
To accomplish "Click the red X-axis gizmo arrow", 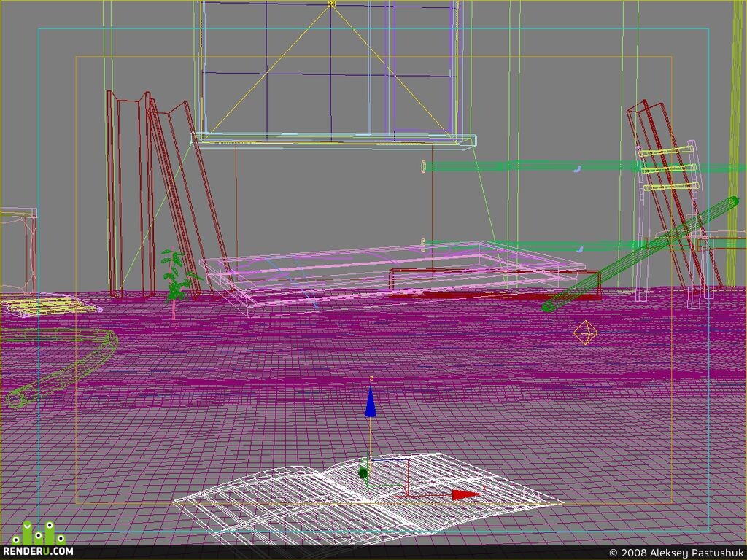I will tap(465, 495).
